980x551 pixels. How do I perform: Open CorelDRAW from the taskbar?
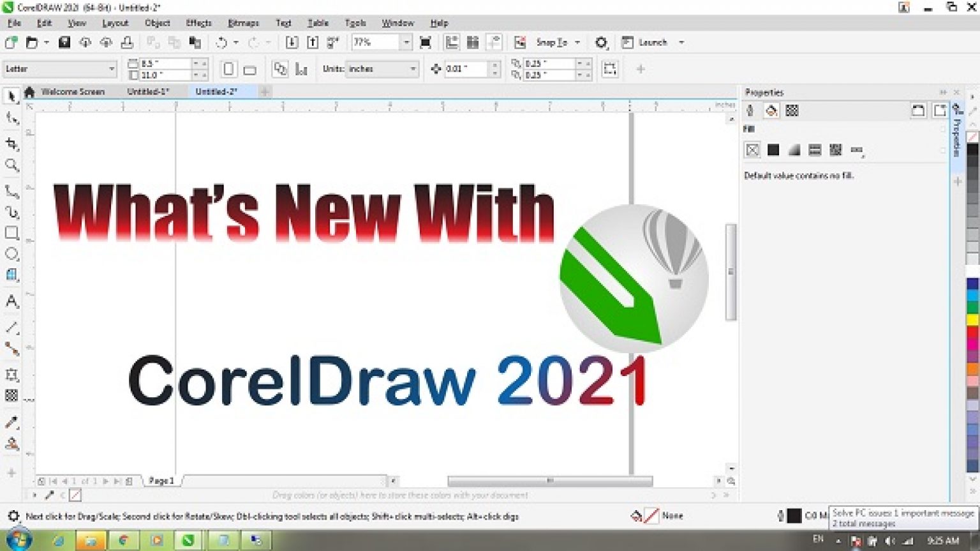(x=188, y=540)
